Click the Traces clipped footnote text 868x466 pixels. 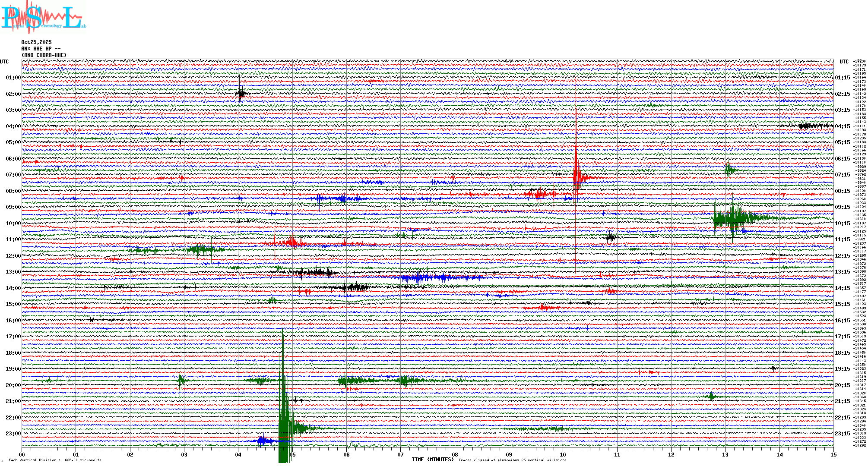tap(512, 460)
